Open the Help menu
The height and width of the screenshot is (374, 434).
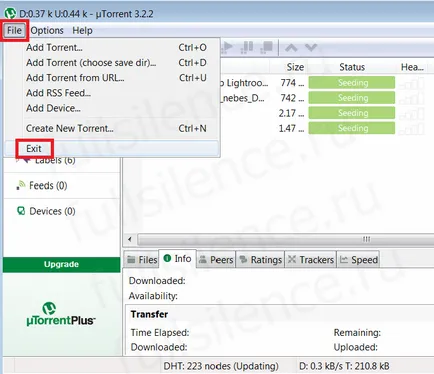(x=82, y=31)
